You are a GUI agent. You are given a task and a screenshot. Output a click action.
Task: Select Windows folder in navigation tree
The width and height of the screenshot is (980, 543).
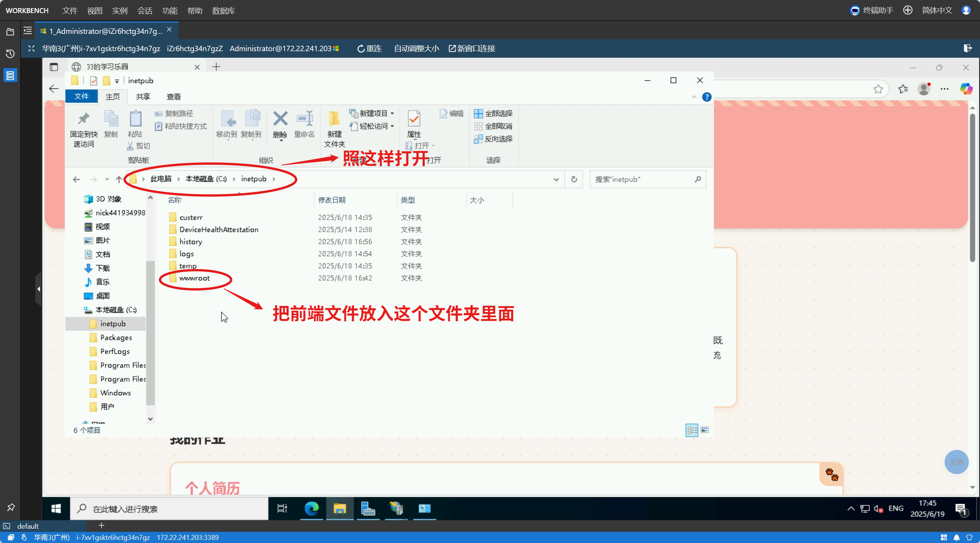tap(115, 393)
